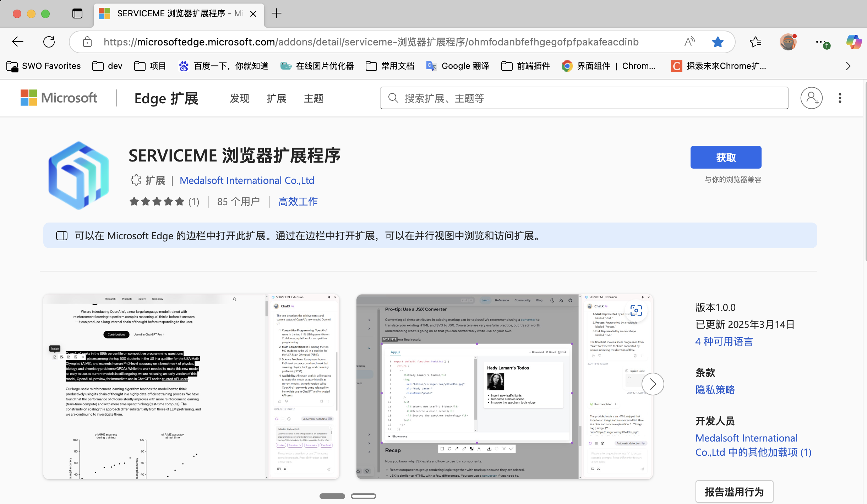This screenshot has height=504, width=867.
Task: Open dev bookmarks folder
Action: click(107, 66)
